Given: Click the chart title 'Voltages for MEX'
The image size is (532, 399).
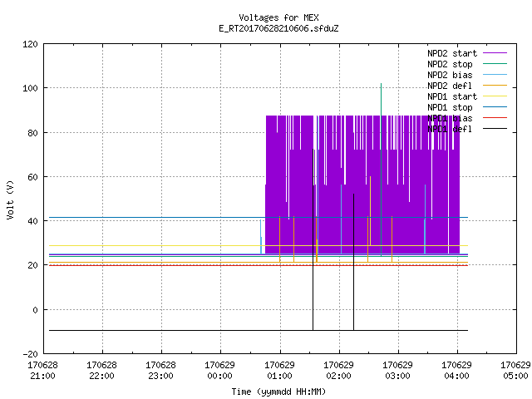Looking at the screenshot, I should [278, 17].
